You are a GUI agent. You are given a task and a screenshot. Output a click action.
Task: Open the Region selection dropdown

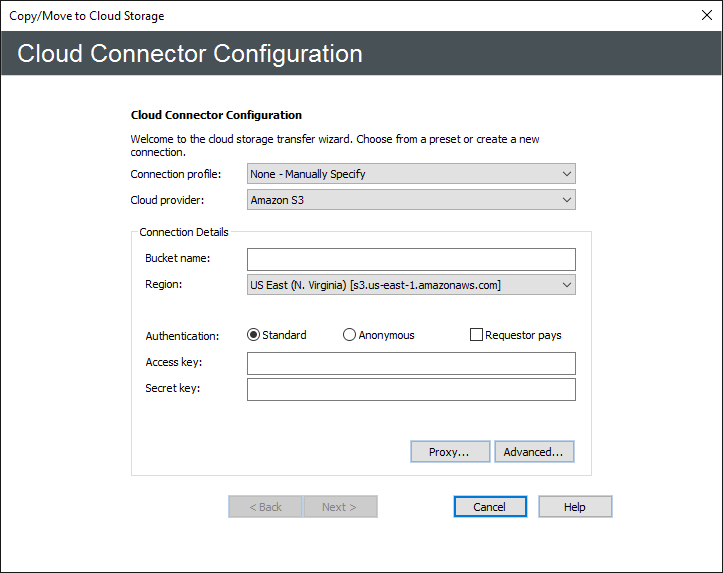pos(411,285)
